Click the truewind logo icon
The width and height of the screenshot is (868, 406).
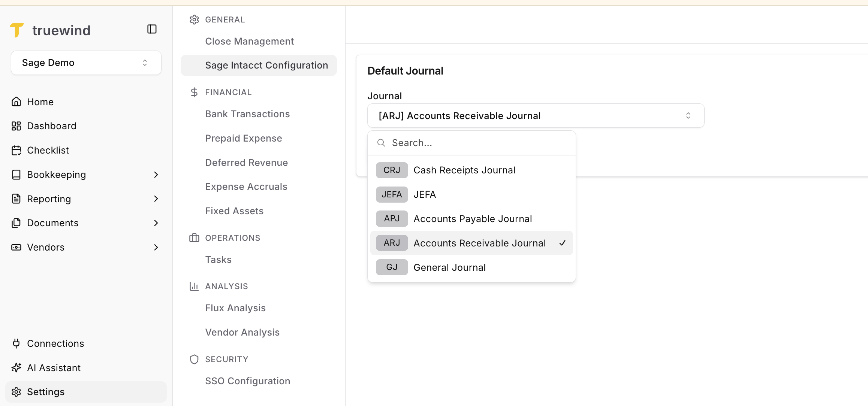tap(17, 30)
